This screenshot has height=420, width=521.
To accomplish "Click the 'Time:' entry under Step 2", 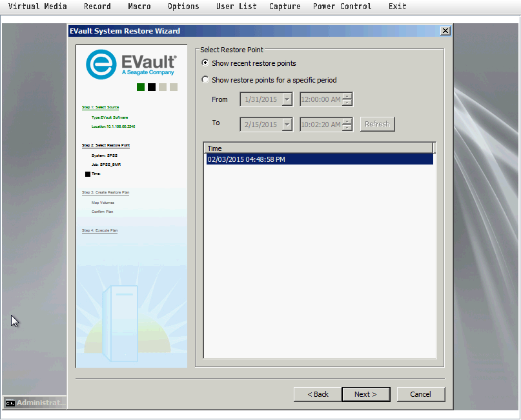I will coord(96,174).
